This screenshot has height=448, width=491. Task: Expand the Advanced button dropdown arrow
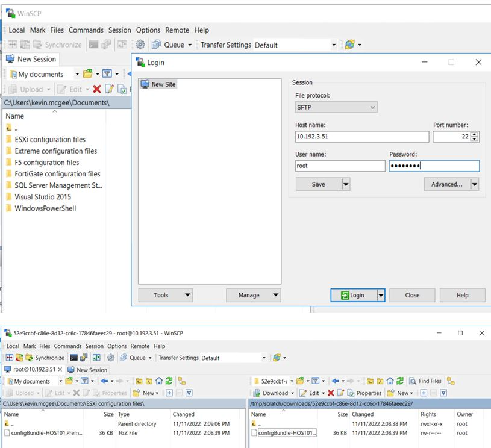[x=475, y=184]
